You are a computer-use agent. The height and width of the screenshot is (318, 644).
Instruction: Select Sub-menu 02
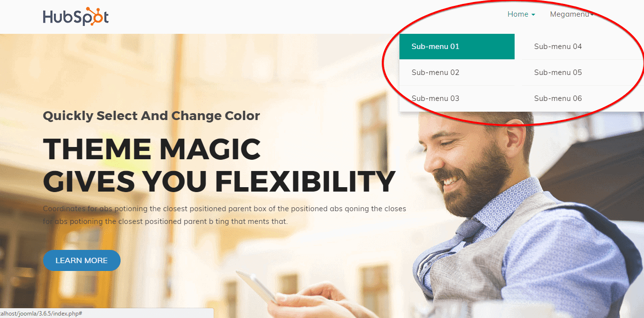pos(457,73)
